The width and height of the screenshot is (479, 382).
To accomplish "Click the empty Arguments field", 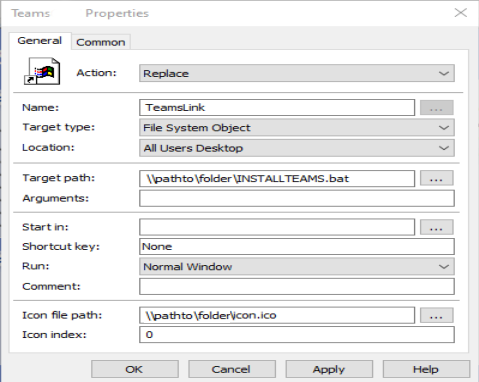I will coord(297,198).
